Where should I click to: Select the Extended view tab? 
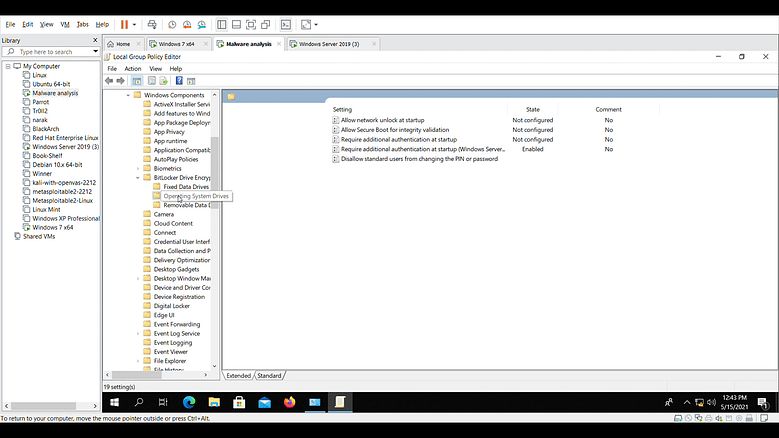238,376
